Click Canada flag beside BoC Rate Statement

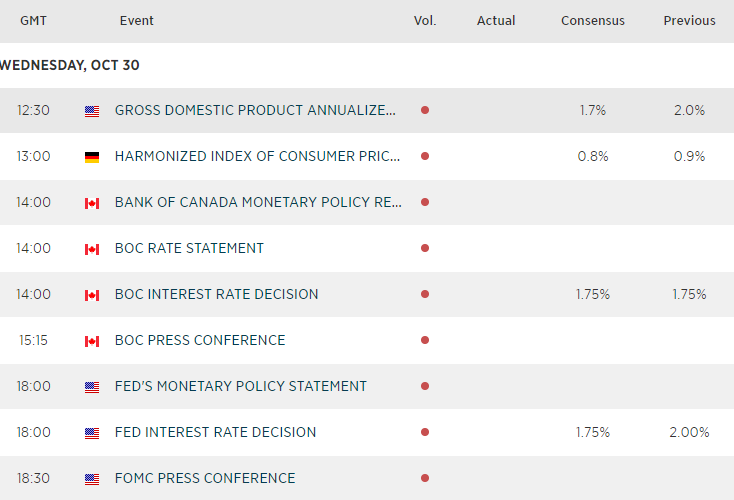(92, 249)
